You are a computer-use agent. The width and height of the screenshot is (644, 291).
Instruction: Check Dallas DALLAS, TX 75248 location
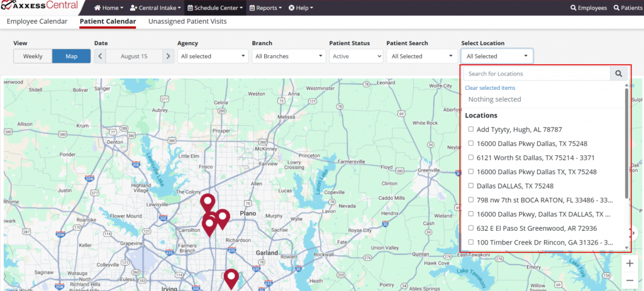click(x=470, y=185)
